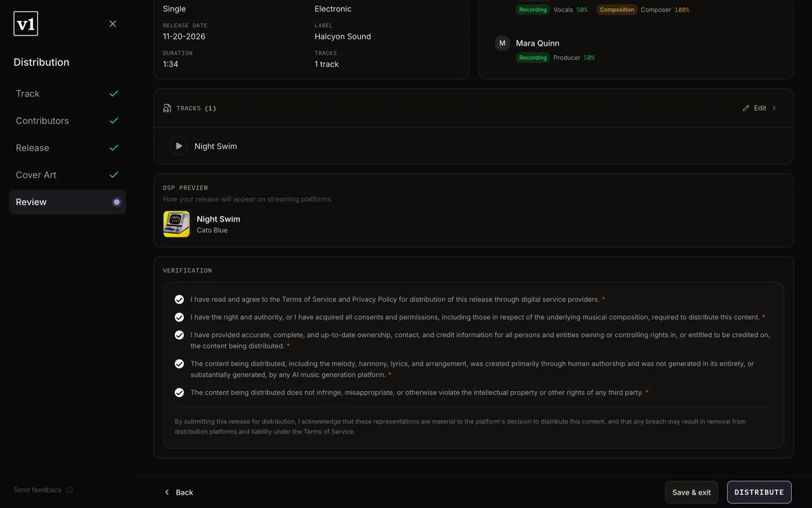The width and height of the screenshot is (812, 508).
Task: Click the headphones Tracks icon
Action: (167, 109)
